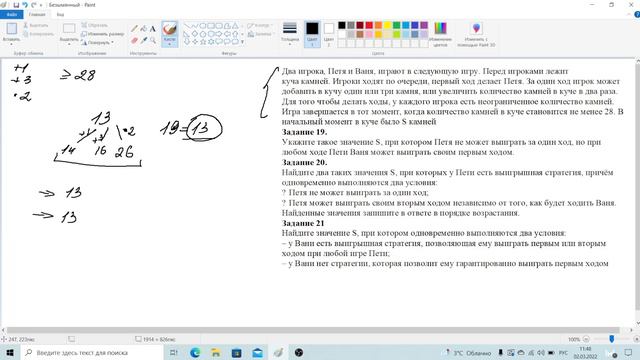Choose the green color swatch

point(396,25)
